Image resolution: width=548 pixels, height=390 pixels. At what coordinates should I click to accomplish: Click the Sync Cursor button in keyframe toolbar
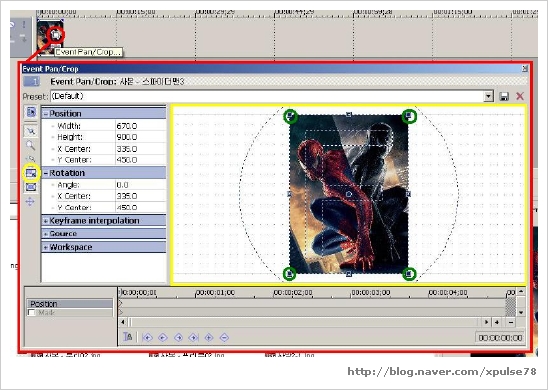(x=128, y=337)
